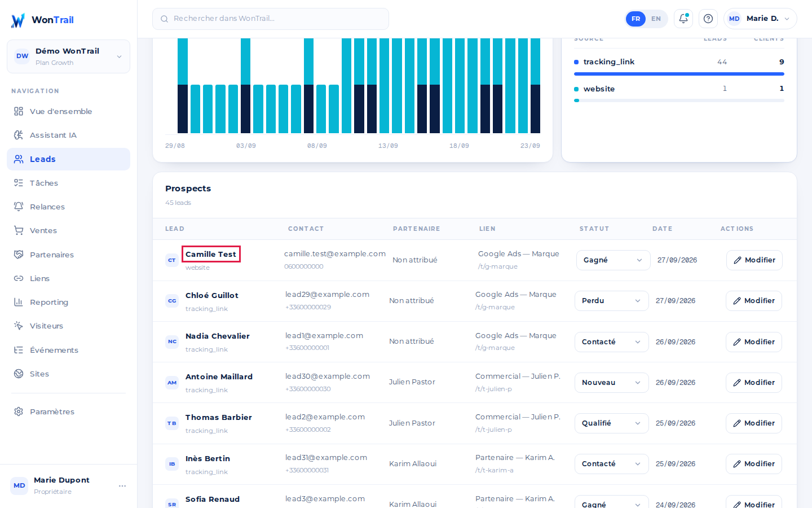Click the Ventes cart icon

pos(19,230)
